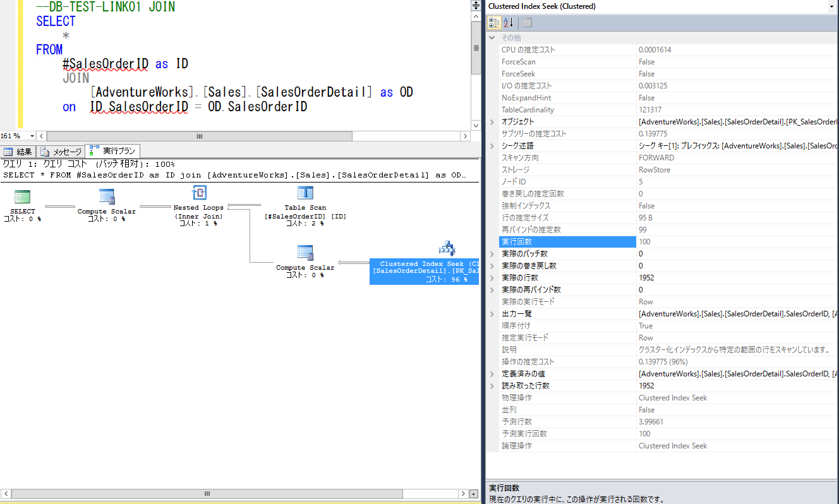Switch Properties panel to categorized view
Image resolution: width=839 pixels, height=504 pixels.
pos(493,22)
